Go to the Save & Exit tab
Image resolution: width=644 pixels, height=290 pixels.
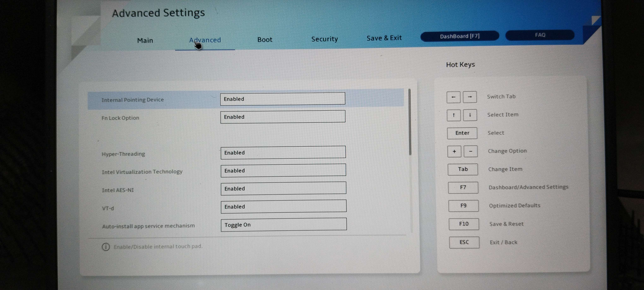coord(384,38)
